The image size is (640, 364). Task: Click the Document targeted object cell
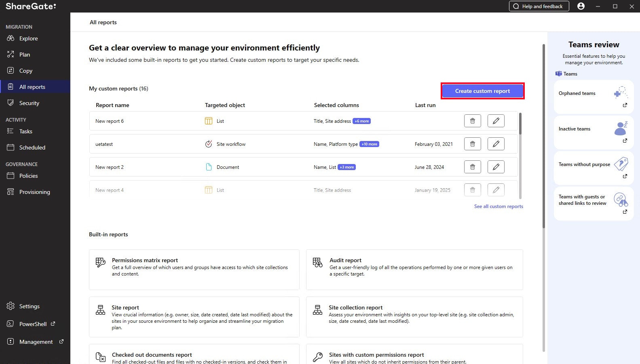click(x=222, y=167)
